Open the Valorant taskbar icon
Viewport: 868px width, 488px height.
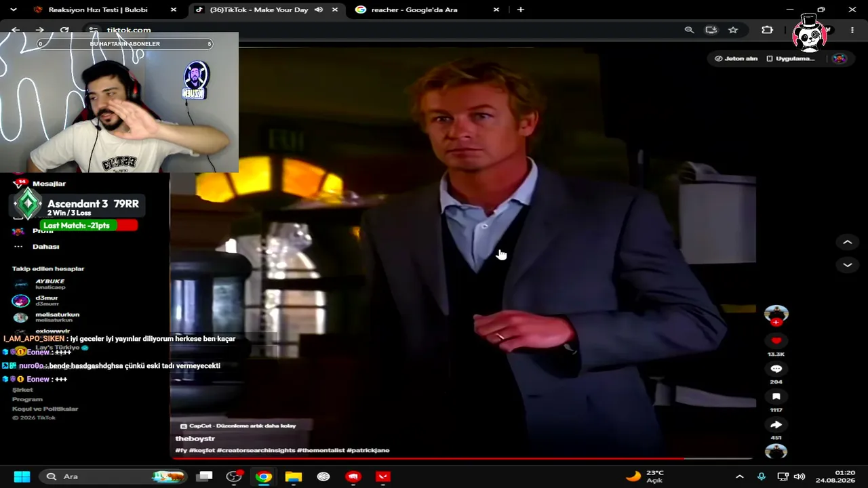point(383,476)
